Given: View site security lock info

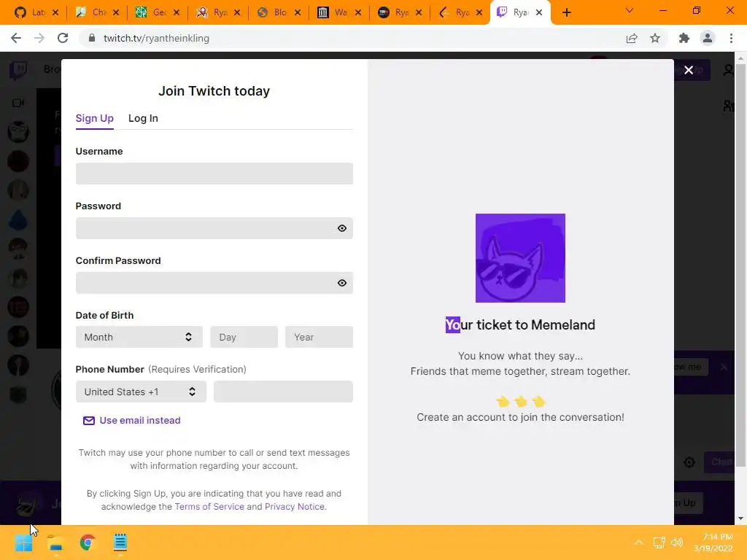Looking at the screenshot, I should click(92, 38).
